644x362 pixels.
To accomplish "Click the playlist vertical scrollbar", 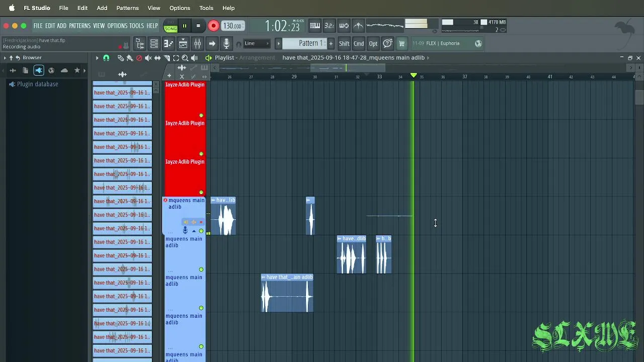I will click(639, 97).
